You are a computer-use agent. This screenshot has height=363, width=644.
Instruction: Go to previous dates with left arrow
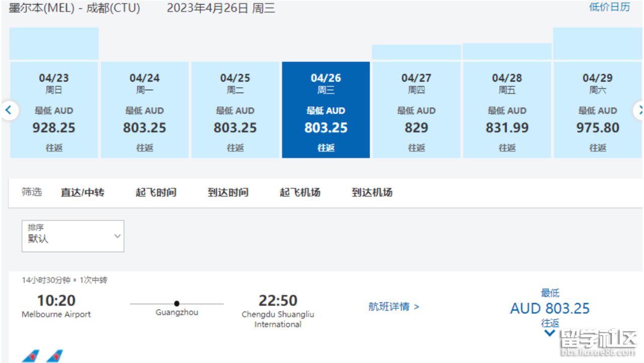tap(9, 110)
